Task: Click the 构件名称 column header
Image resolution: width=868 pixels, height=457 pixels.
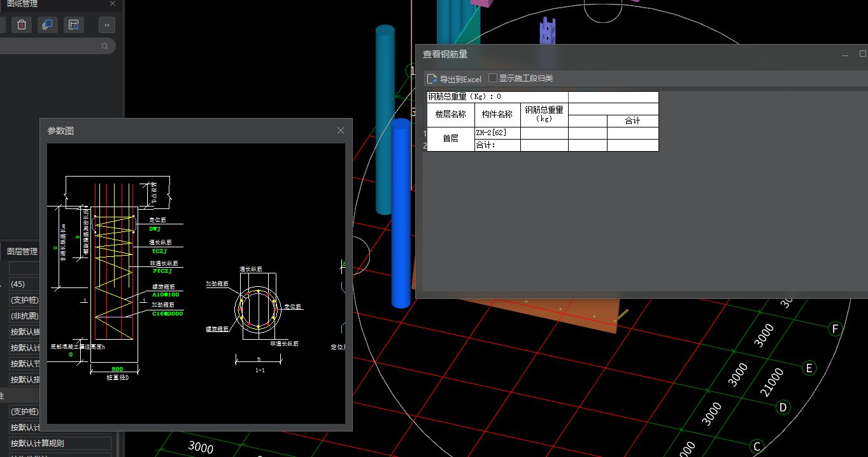Action: pos(497,115)
